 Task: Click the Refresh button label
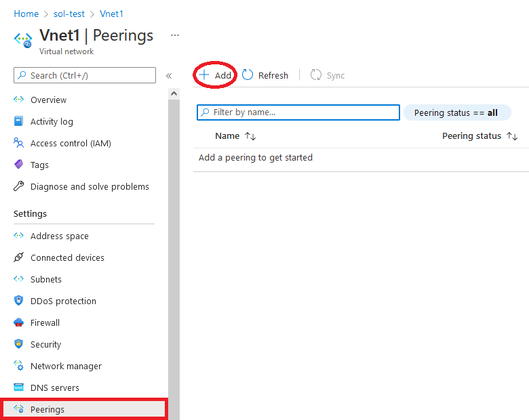click(x=273, y=75)
